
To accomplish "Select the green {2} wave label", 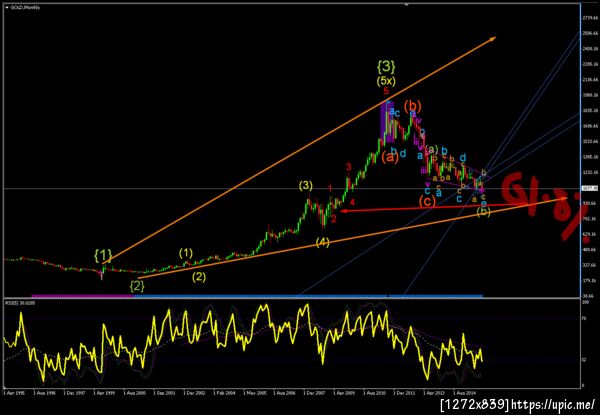I will (137, 286).
